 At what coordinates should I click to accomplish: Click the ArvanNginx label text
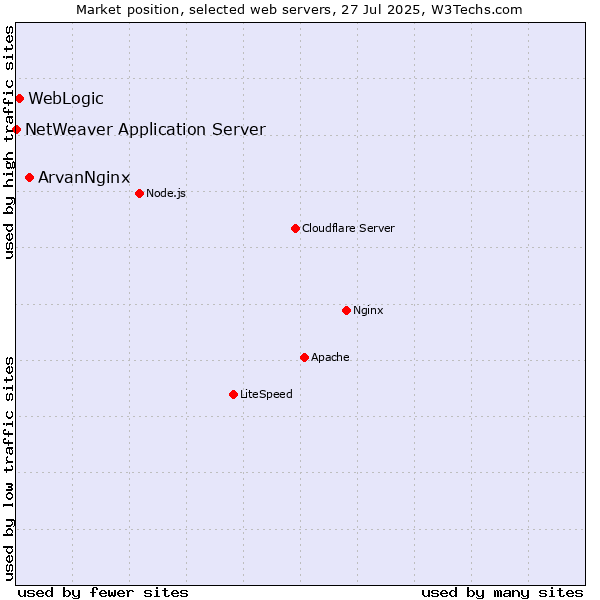[84, 178]
